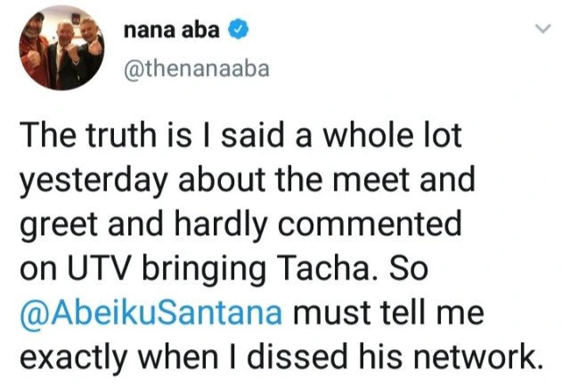Screen dimensions: 570x392
Task: Click 'must tell me' after the mention
Action: (388, 313)
